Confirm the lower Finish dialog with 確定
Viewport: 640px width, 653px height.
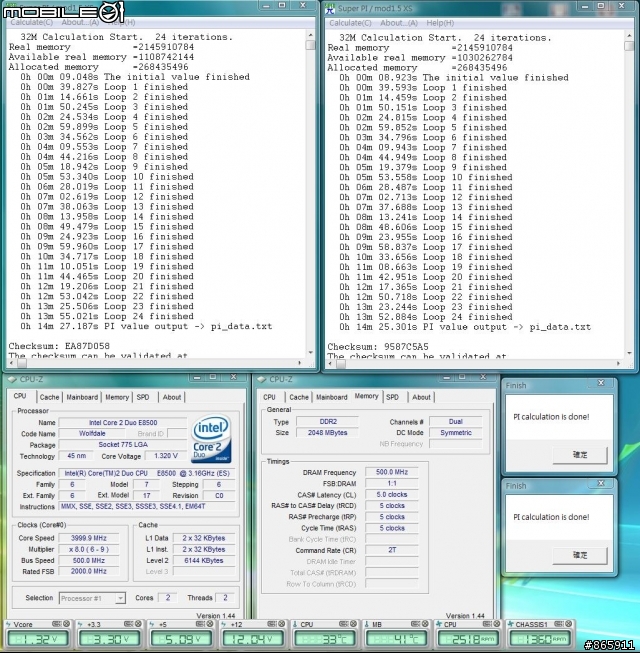pyautogui.click(x=580, y=556)
